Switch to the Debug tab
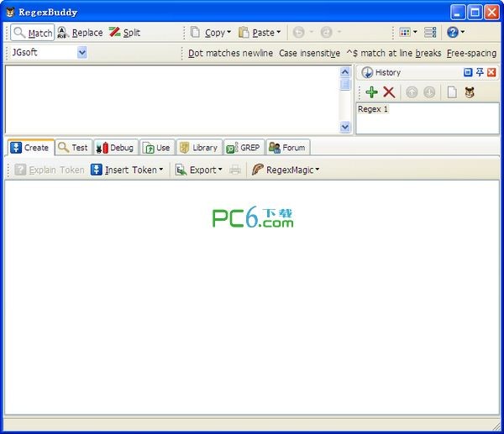 pos(116,148)
